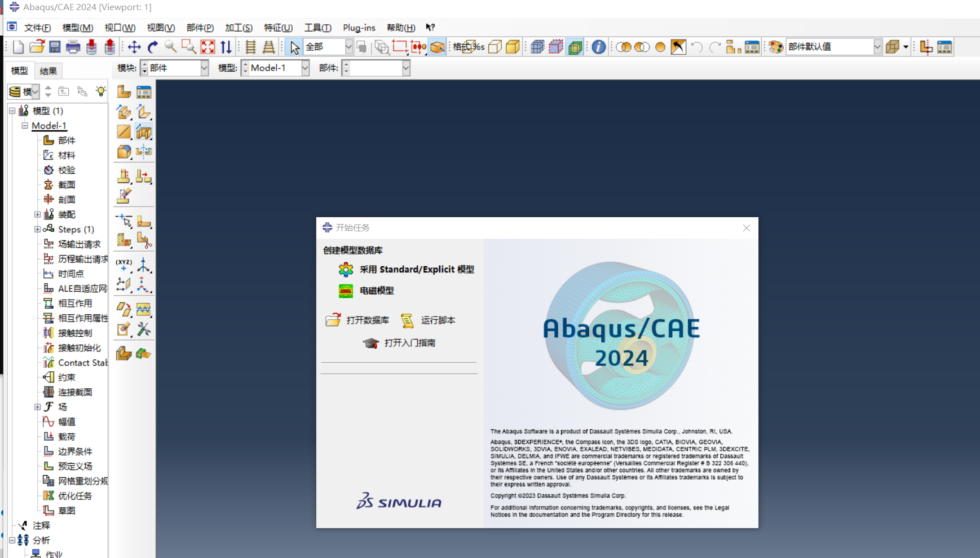Viewport: 980px width, 558px height.
Task: Toggle perspective view ladder icon
Action: point(269,47)
